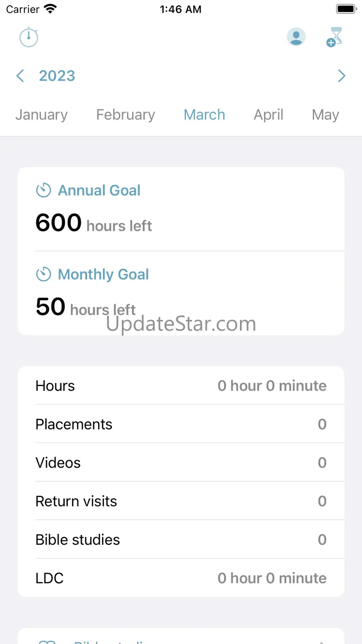Image resolution: width=362 pixels, height=644 pixels.
Task: Tap the battery icon in status bar
Action: [346, 9]
